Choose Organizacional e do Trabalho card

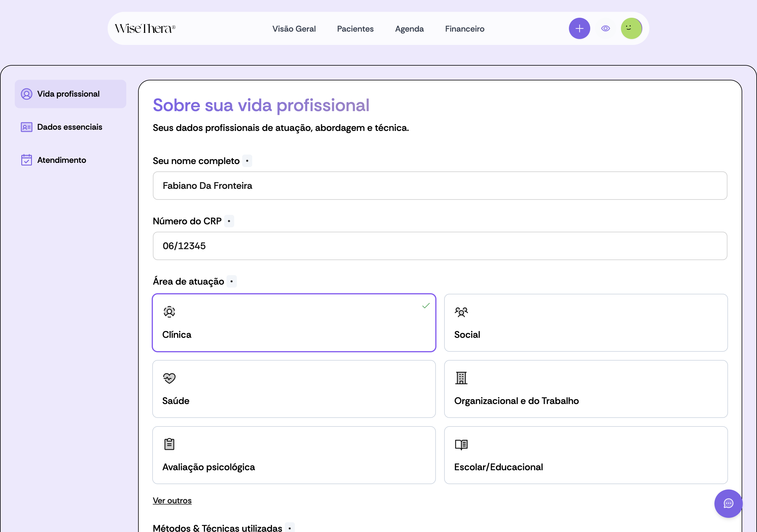click(586, 389)
